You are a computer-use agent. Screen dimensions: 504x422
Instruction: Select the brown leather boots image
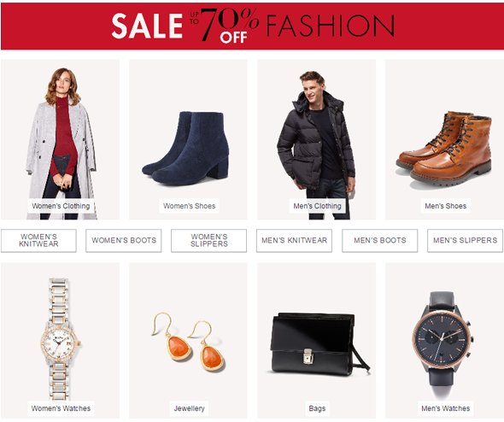[444, 149]
